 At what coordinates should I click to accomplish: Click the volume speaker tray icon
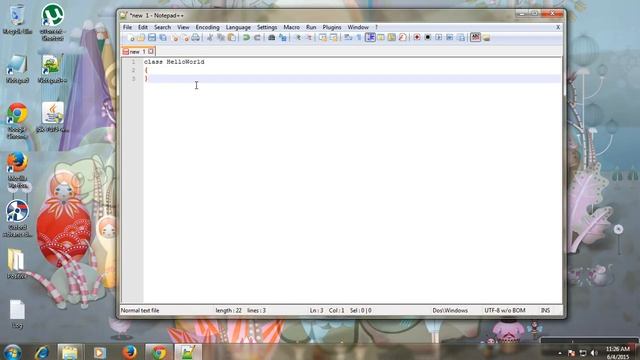click(x=594, y=353)
